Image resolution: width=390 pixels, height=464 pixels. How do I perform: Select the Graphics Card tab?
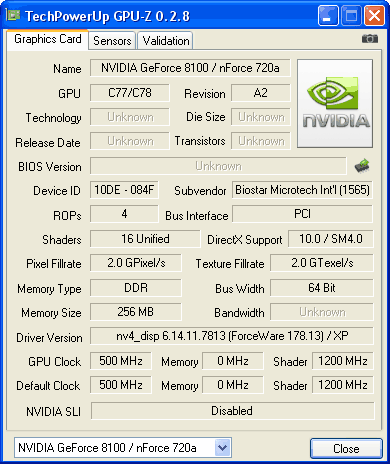(x=47, y=39)
